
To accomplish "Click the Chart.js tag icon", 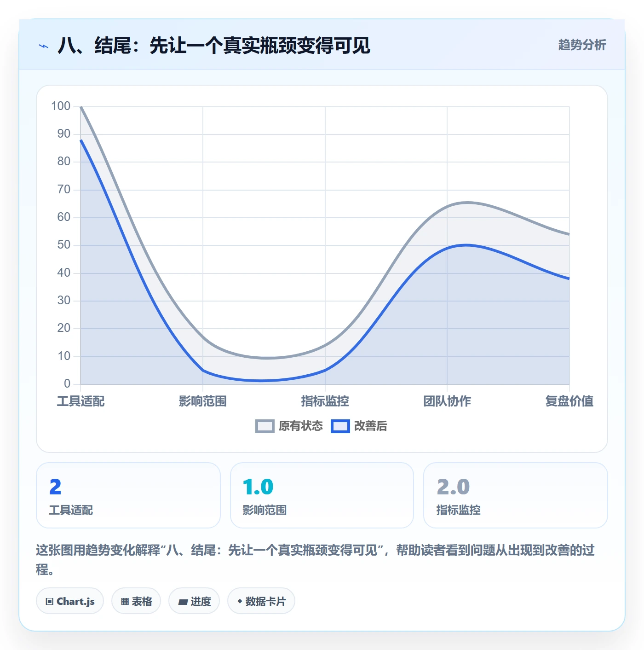I will pos(50,602).
